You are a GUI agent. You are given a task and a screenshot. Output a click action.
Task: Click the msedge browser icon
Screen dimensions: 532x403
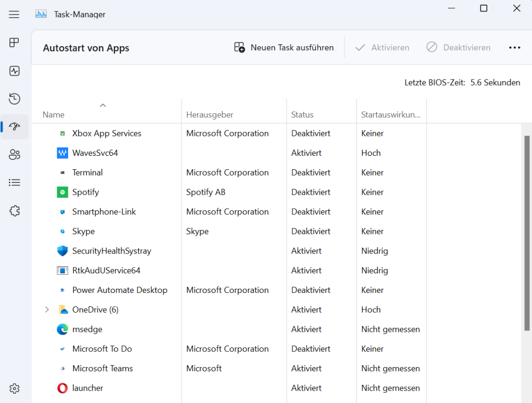(x=62, y=329)
